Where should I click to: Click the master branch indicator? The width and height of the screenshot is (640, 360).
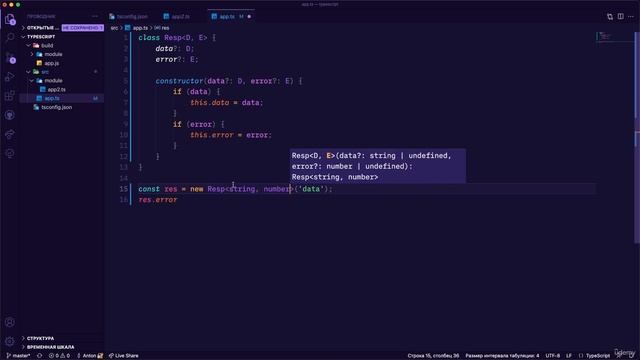(18, 356)
